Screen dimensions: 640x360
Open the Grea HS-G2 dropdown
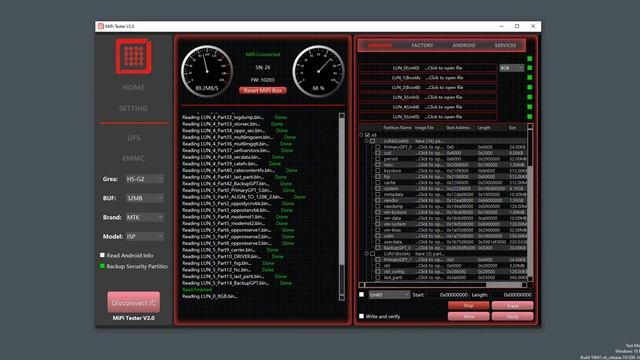[x=144, y=179]
